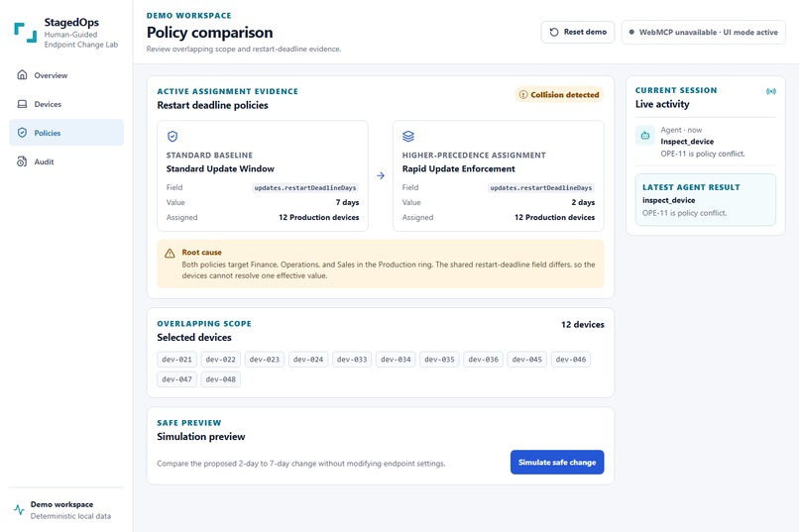
Task: Click the agent robot icon in Live activity
Action: (645, 136)
